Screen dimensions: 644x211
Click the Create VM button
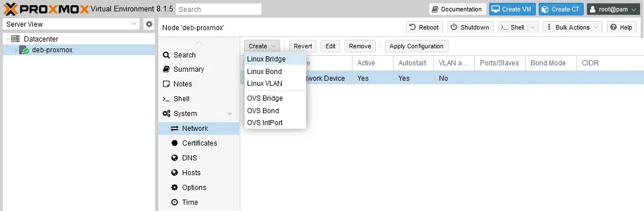[x=512, y=9]
